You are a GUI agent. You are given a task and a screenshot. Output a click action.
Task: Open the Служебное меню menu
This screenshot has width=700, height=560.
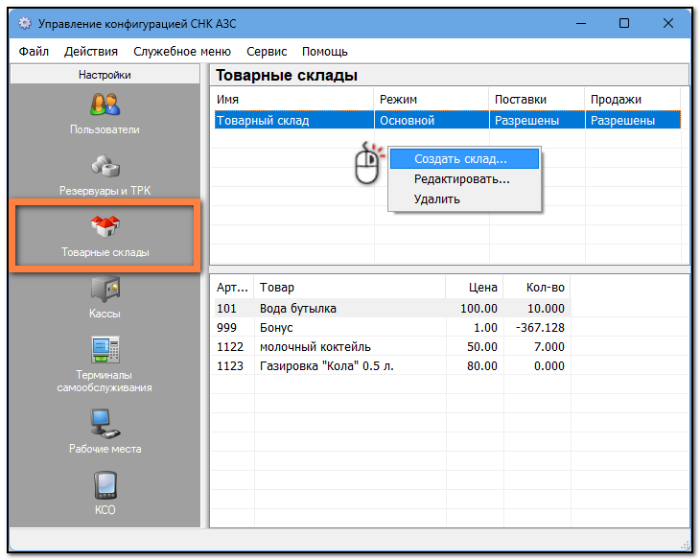(x=182, y=52)
